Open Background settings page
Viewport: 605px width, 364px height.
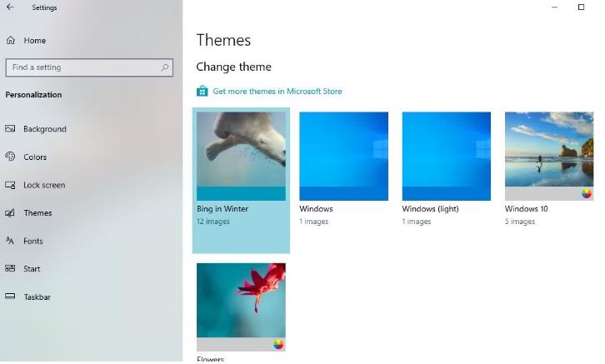pos(45,129)
